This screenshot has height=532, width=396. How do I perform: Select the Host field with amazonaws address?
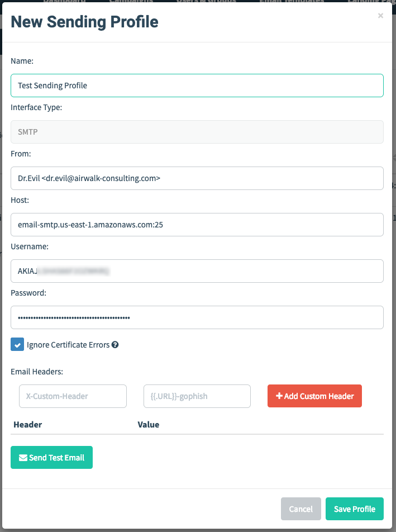pos(197,225)
